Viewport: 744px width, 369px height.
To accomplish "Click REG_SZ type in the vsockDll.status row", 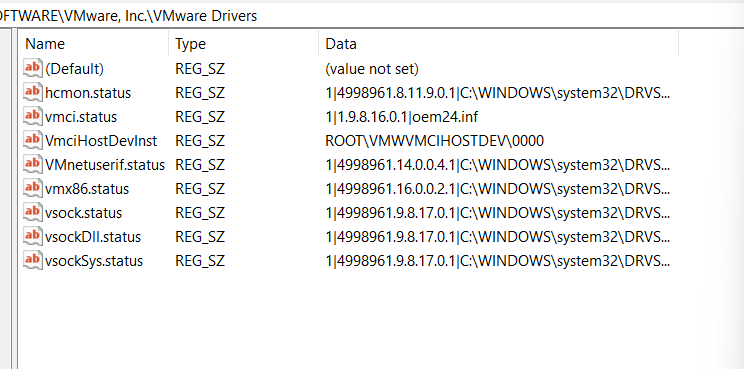I will 200,237.
